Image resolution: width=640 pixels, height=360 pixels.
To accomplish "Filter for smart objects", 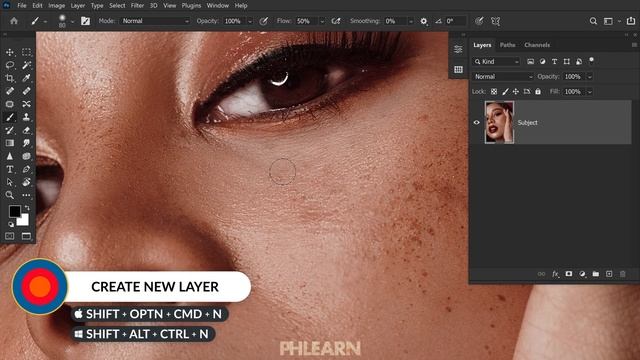I will (x=579, y=61).
